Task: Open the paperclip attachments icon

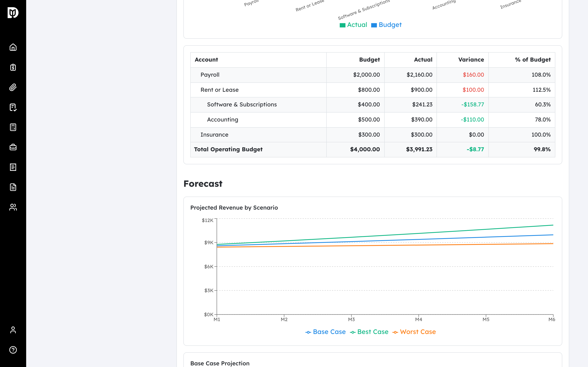Action: click(x=13, y=87)
